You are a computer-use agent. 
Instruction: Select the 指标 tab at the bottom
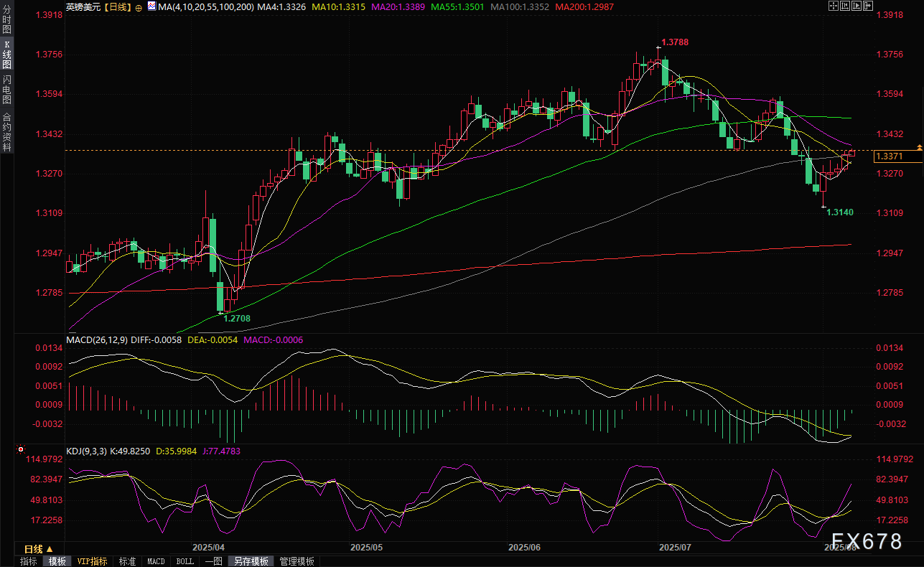click(29, 561)
